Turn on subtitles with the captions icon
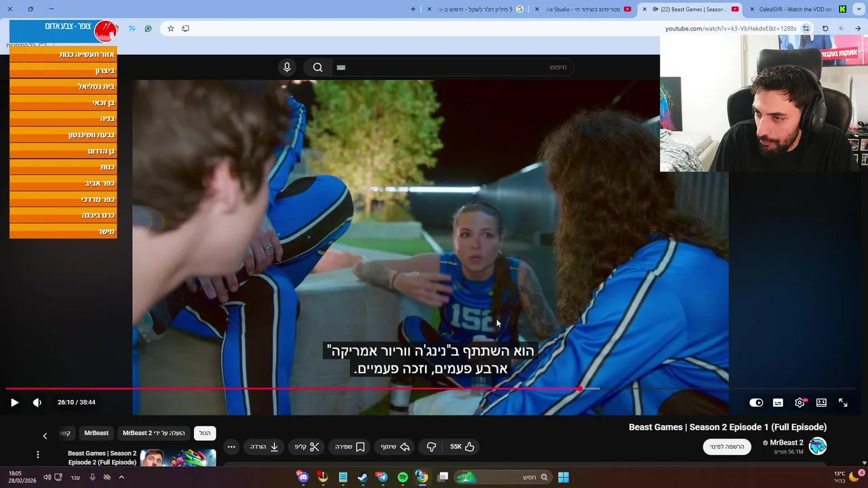868x488 pixels. pos(778,403)
